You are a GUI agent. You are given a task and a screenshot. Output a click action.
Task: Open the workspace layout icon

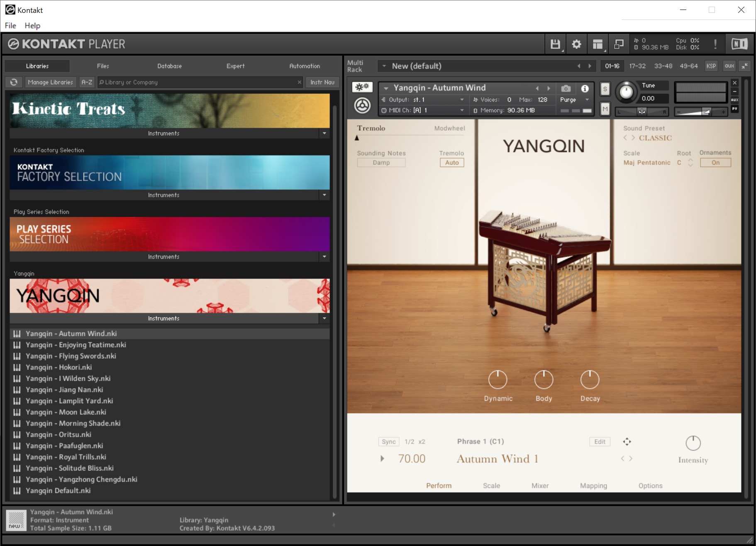[x=597, y=44]
